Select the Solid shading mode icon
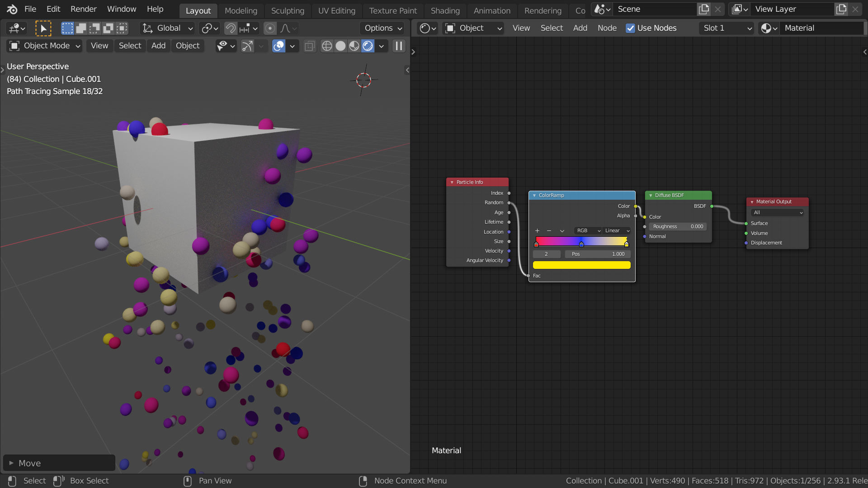868x488 pixels. coord(340,46)
